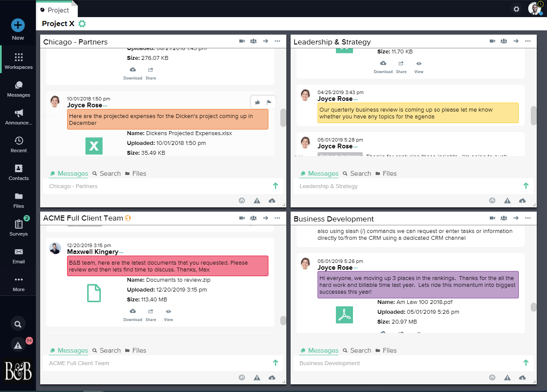547x392 pixels.
Task: Open more options for Business Development
Action: click(528, 218)
